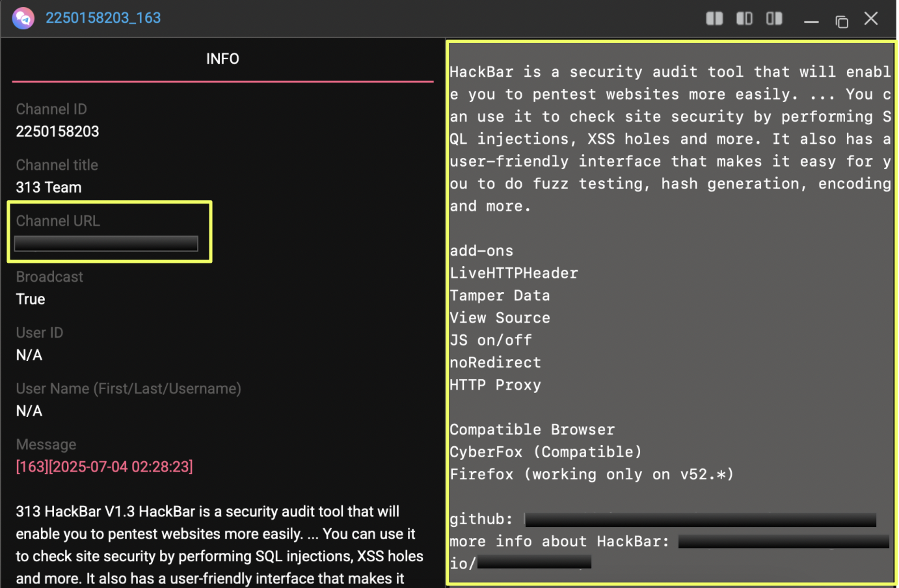
Task: Click the Broadcast value 'True'
Action: [x=31, y=299]
